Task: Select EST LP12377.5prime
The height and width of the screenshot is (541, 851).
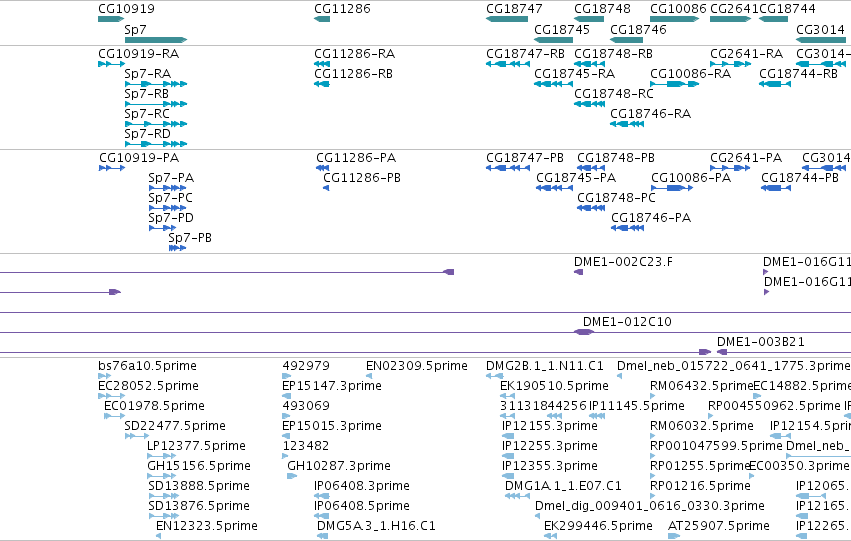Action: 196,446
